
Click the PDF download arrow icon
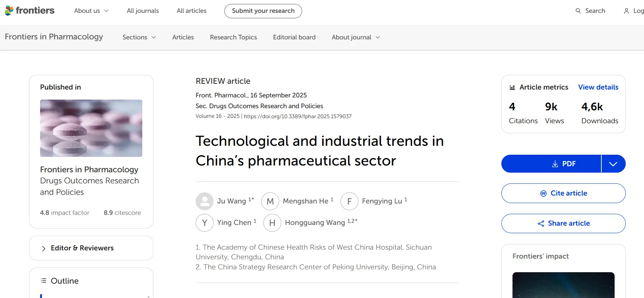pos(555,164)
